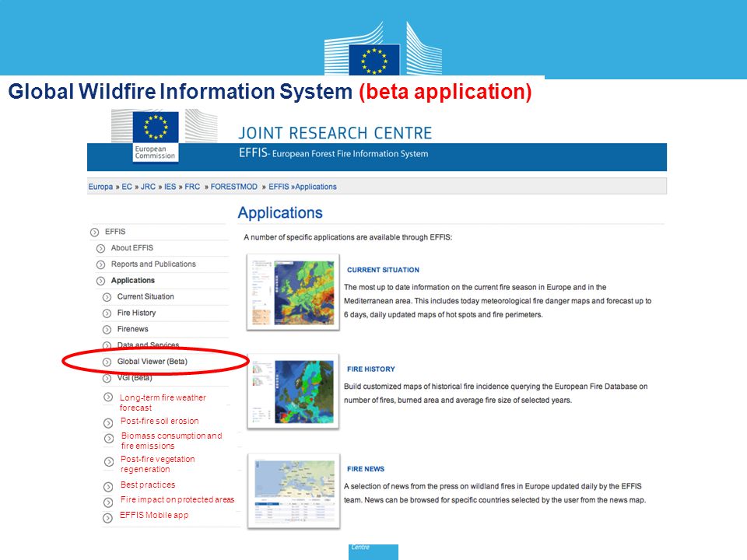Open the CURRENT SITUATION heading link

click(x=383, y=270)
